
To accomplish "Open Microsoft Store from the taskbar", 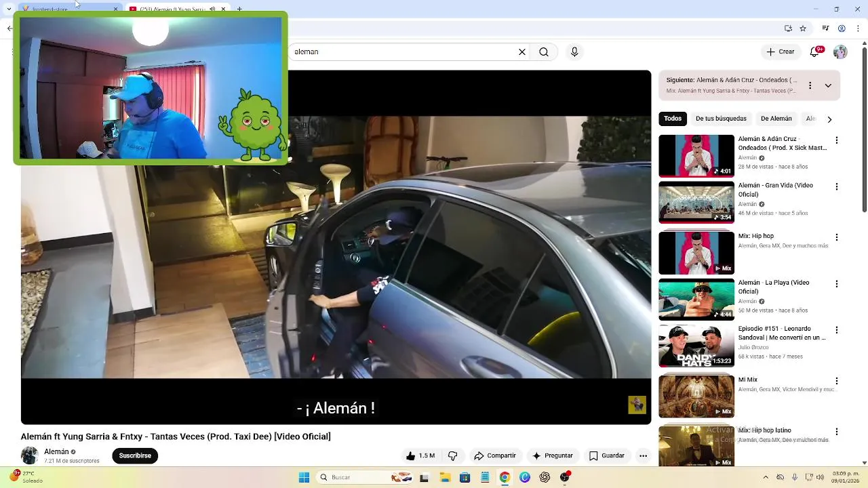I will click(465, 477).
